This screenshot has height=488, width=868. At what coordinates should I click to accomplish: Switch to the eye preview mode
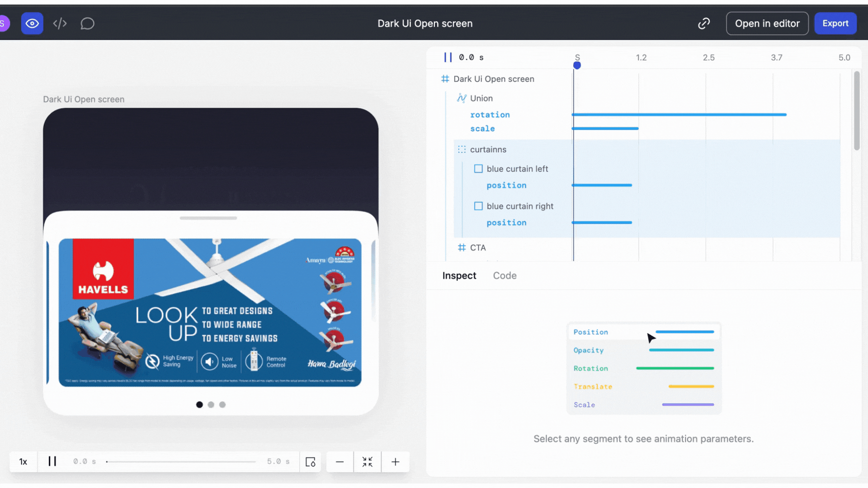(x=32, y=23)
